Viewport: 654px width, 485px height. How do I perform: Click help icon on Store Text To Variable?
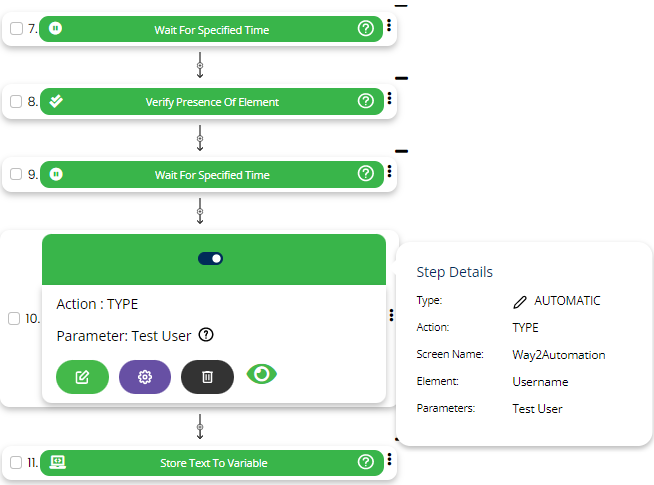pos(365,462)
